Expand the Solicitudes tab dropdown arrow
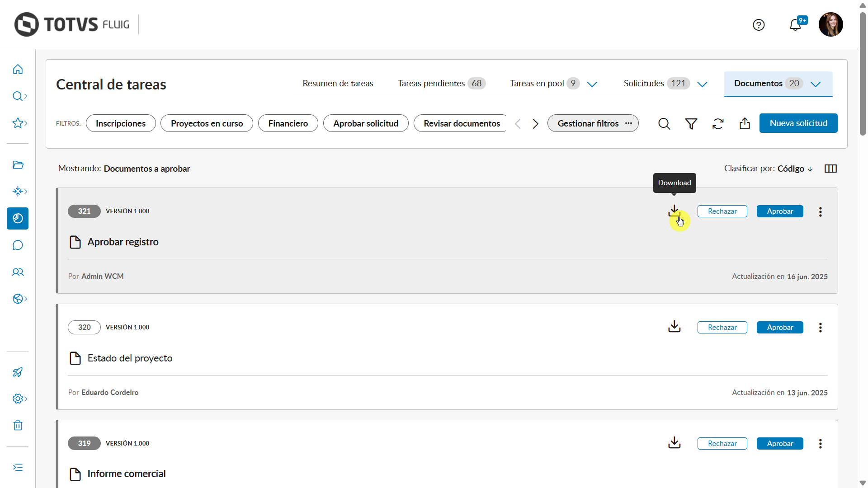Viewport: 868px width, 488px height. click(702, 84)
